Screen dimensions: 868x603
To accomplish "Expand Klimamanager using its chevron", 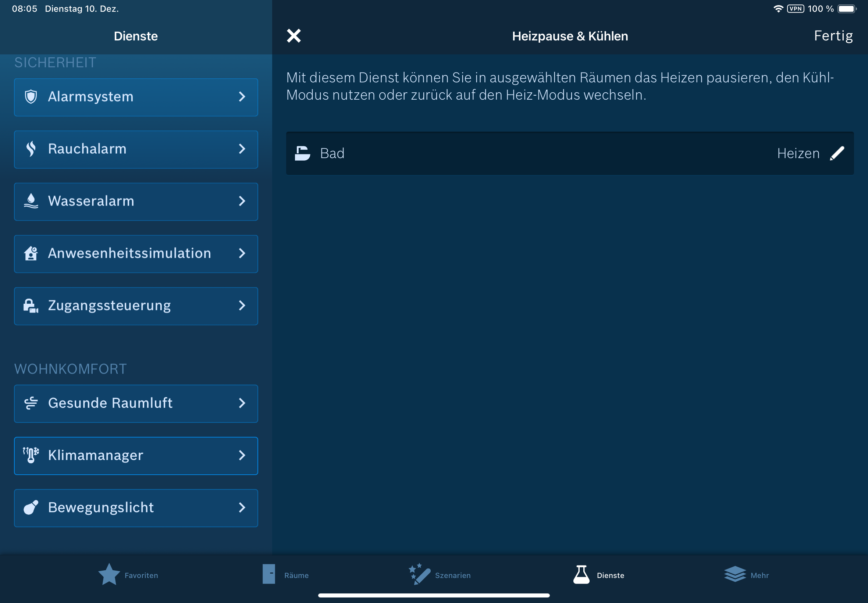I will click(242, 455).
